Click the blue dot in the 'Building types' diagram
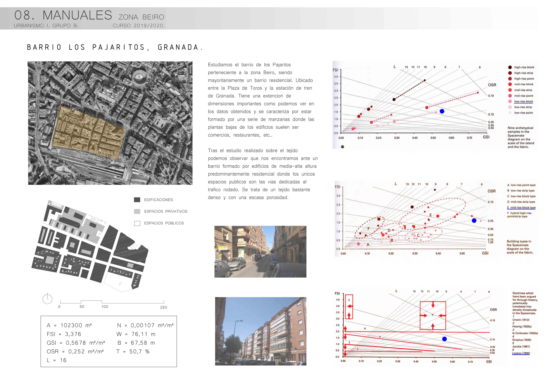555x392 pixels. pos(474,221)
